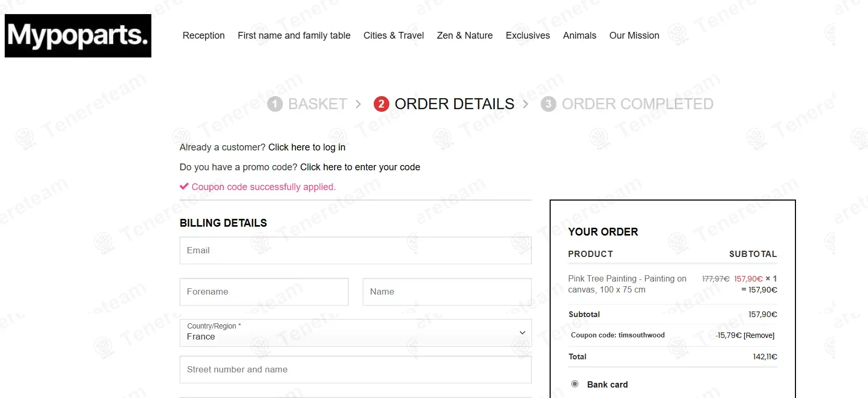Click here to log in link
Image resolution: width=868 pixels, height=398 pixels.
(x=306, y=147)
